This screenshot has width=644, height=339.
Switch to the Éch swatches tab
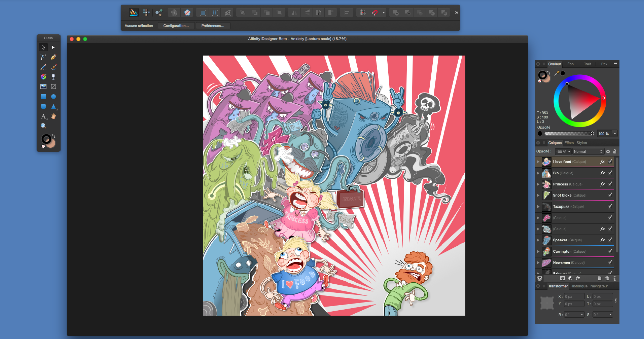tap(571, 64)
